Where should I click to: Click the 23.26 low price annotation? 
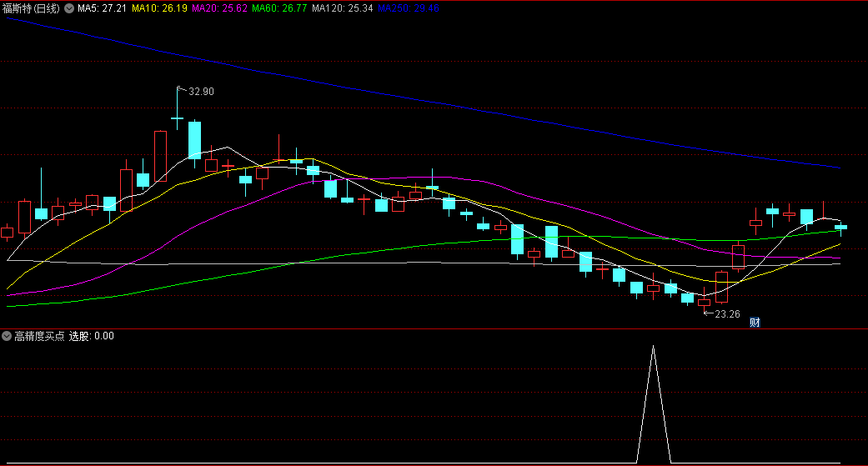tap(727, 314)
